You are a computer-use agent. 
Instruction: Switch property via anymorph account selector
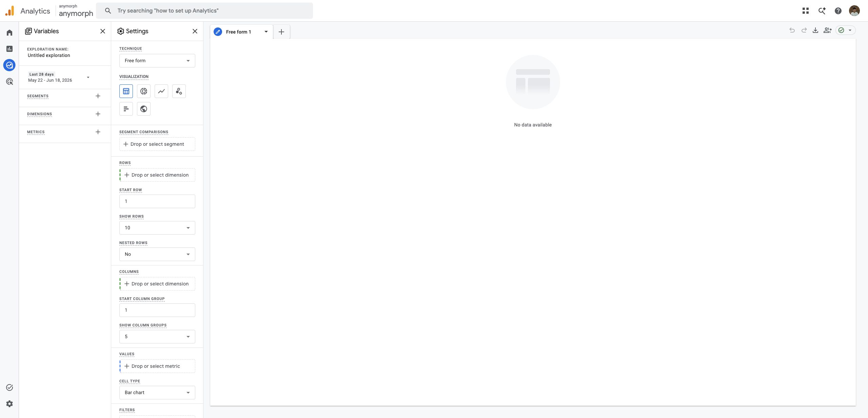click(x=76, y=11)
